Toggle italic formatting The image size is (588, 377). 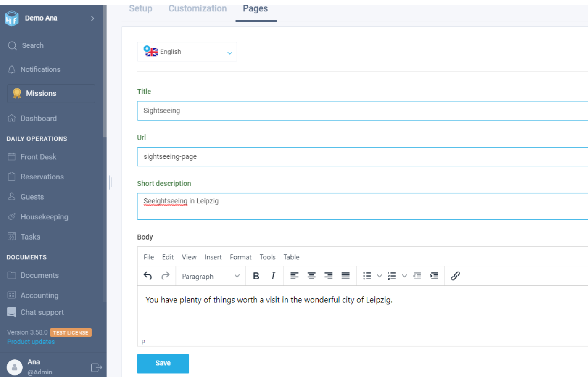pyautogui.click(x=273, y=276)
